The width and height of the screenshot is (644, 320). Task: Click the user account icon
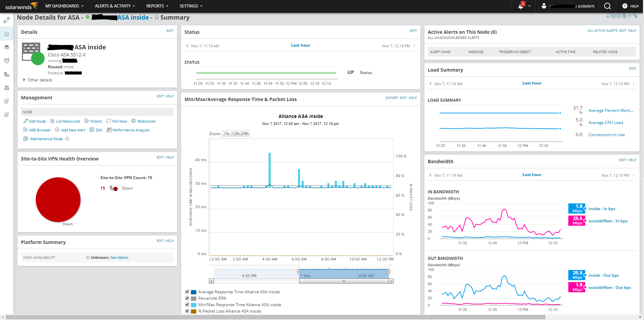pyautogui.click(x=544, y=6)
